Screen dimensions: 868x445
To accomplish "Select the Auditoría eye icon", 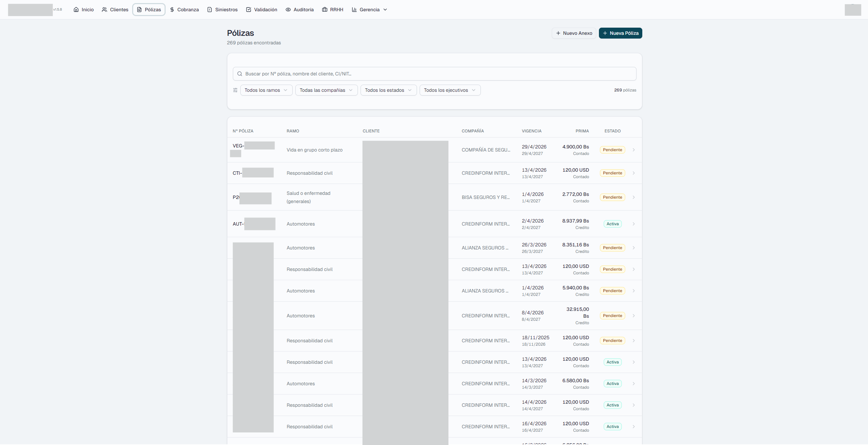I will [x=288, y=10].
